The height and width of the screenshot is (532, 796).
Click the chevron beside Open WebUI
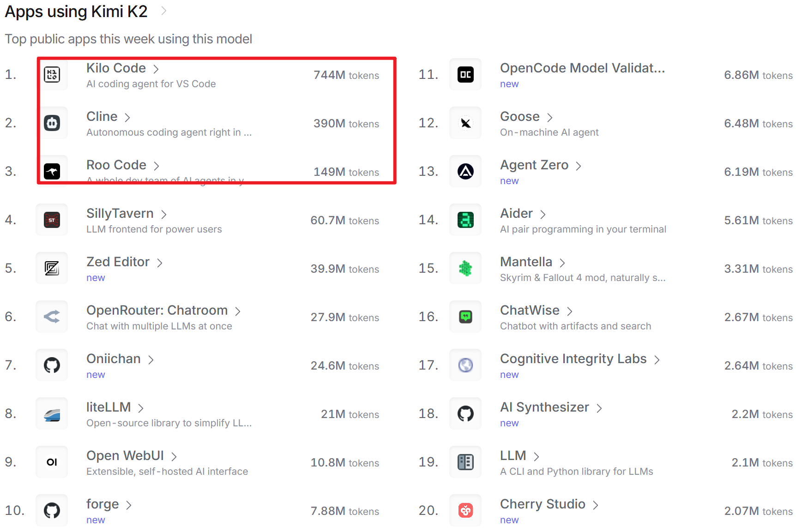coord(174,456)
